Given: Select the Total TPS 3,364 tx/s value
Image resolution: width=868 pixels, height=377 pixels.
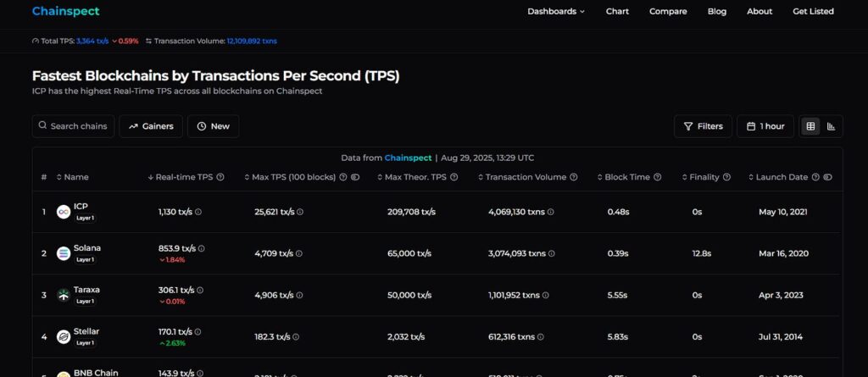Looking at the screenshot, I should tap(92, 41).
